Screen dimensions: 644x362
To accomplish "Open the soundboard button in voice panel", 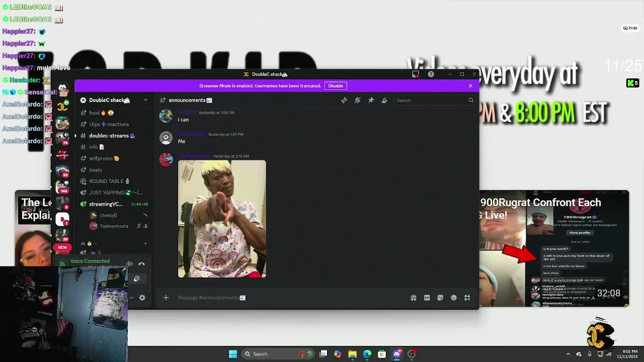I will pos(137,278).
